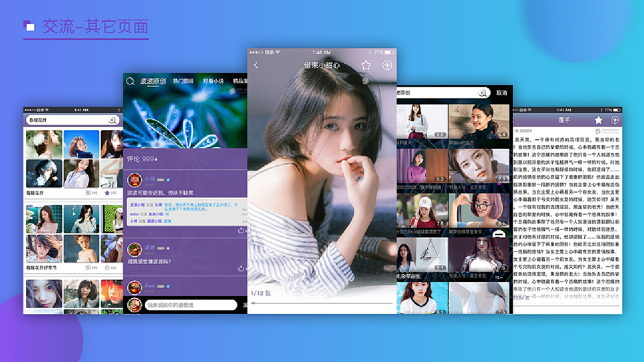
Task: Click the 春暖花开 search input field
Action: click(73, 120)
